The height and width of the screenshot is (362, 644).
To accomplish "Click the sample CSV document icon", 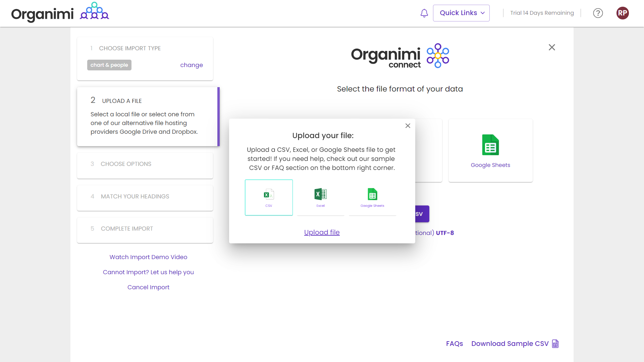I will 555,344.
